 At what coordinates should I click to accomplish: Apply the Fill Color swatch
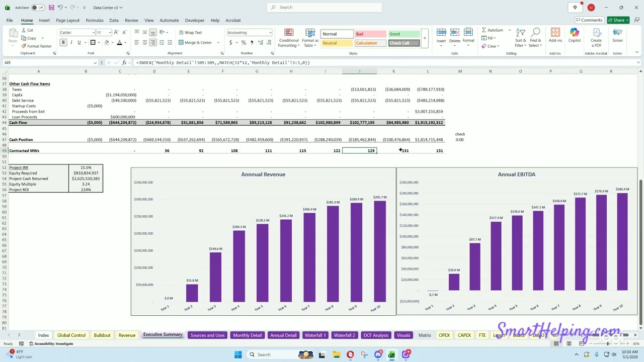[x=106, y=43]
